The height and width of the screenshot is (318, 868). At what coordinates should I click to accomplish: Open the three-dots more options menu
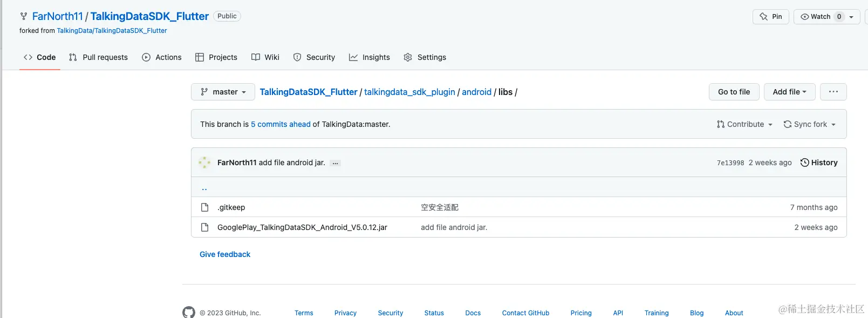pyautogui.click(x=833, y=92)
